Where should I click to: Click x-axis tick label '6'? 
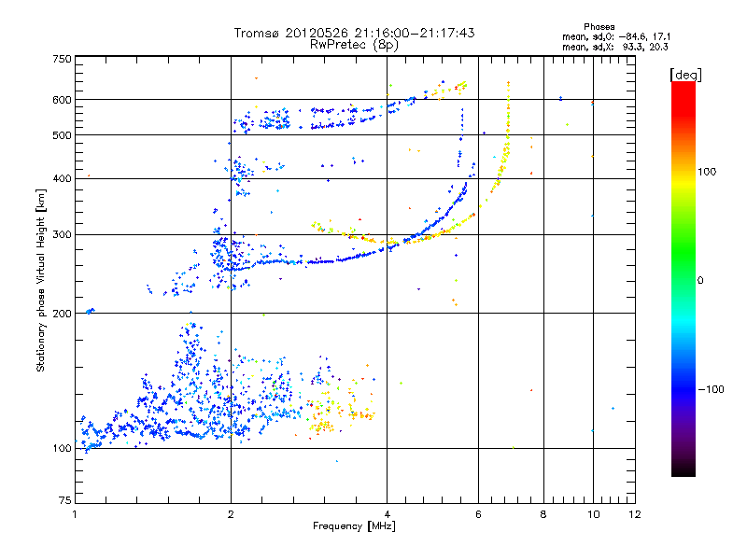[478, 514]
